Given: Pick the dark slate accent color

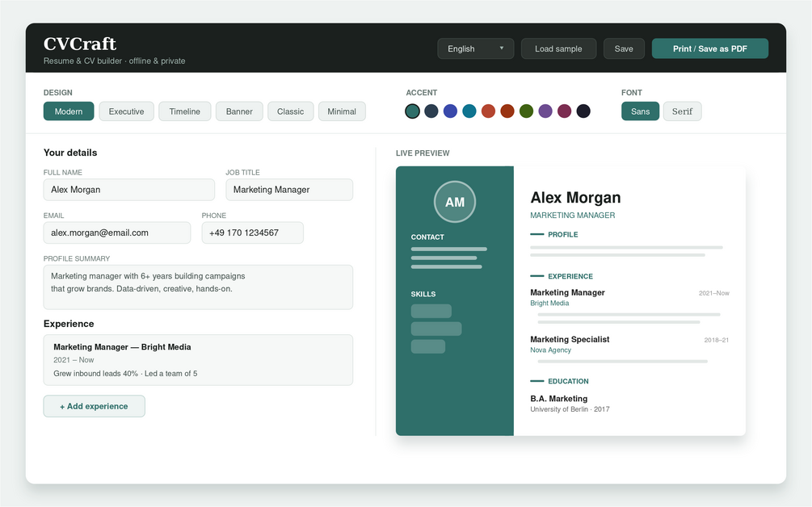Looking at the screenshot, I should [431, 111].
